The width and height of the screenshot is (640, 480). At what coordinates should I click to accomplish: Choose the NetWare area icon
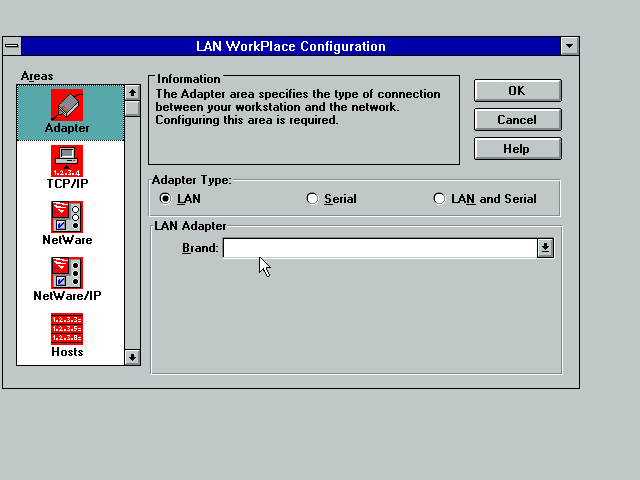coord(67,217)
